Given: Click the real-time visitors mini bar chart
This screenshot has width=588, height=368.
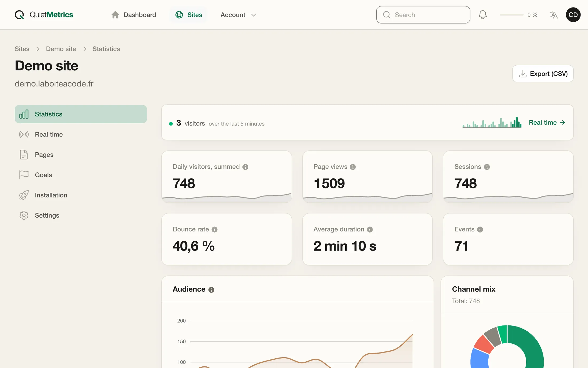Looking at the screenshot, I should click(x=492, y=122).
